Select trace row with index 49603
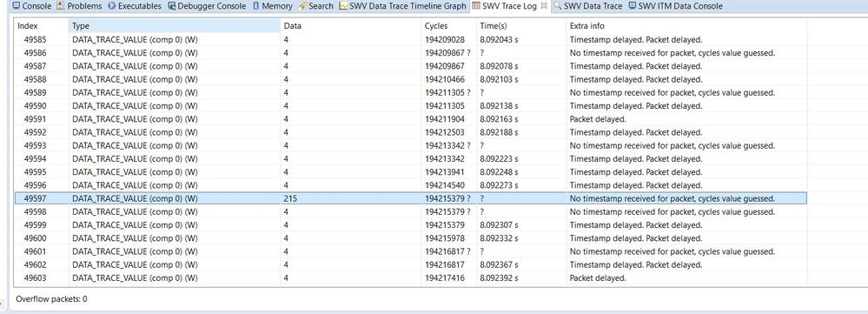The height and width of the screenshot is (314, 868). point(410,278)
